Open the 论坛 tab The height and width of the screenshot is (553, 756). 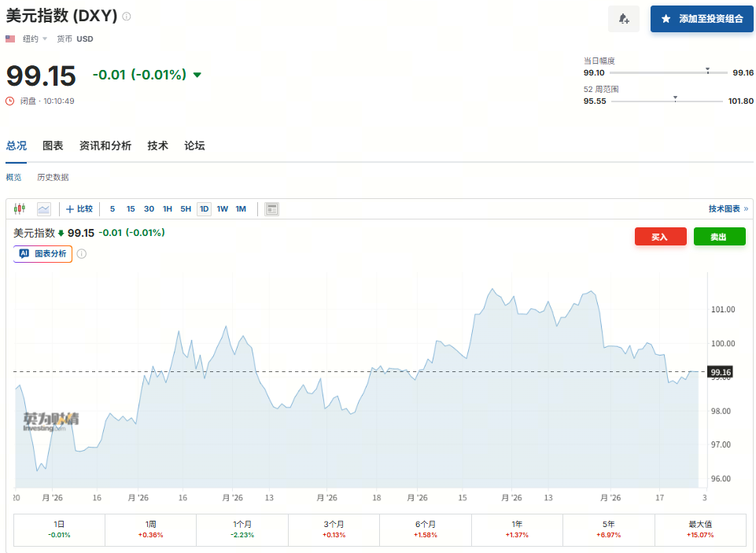194,146
